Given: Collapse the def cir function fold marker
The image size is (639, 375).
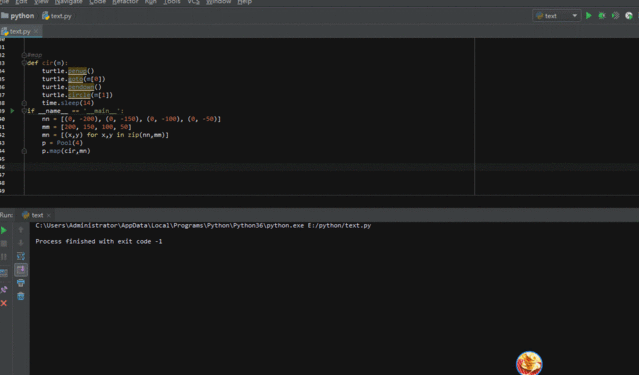Looking at the screenshot, I should 24,63.
